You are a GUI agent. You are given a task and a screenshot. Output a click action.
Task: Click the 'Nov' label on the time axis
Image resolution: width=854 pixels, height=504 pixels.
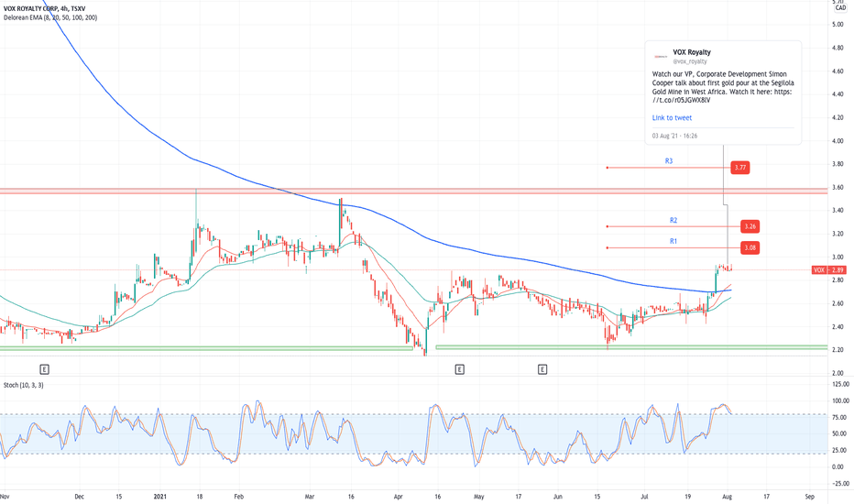coord(5,497)
